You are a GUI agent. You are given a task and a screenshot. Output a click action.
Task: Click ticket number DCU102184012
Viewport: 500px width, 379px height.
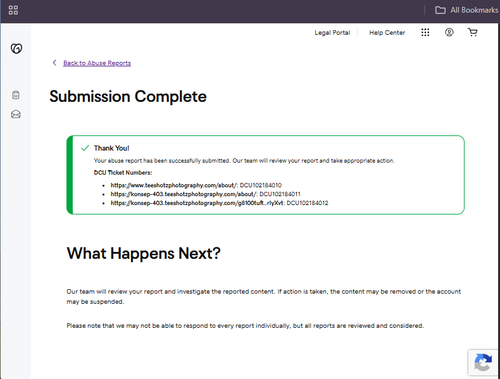[x=307, y=203]
